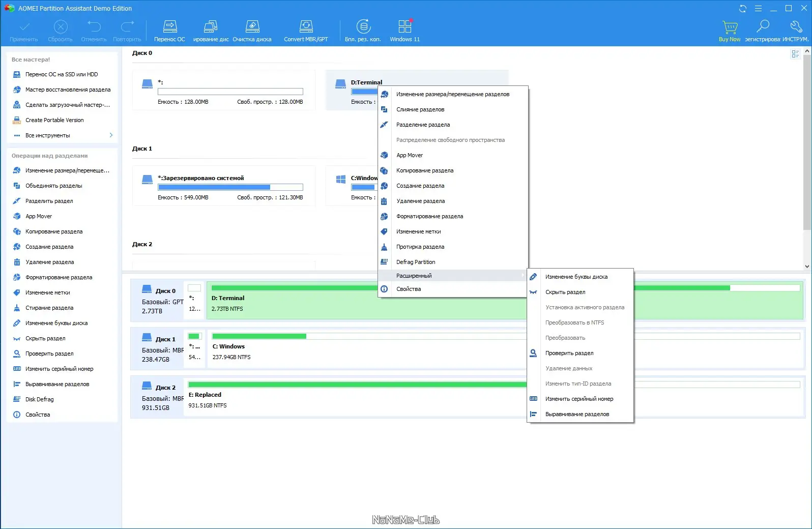This screenshot has height=529, width=812.
Task: Open Мастер восстановления раздела in sidebar
Action: click(x=68, y=90)
